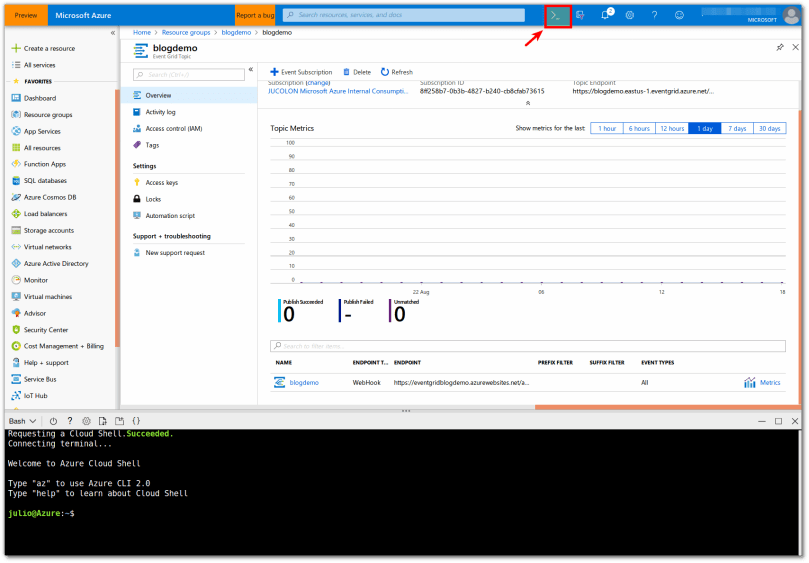Screen dimensions: 809x563
Task: Select the 1 hour metrics range
Action: tap(606, 128)
